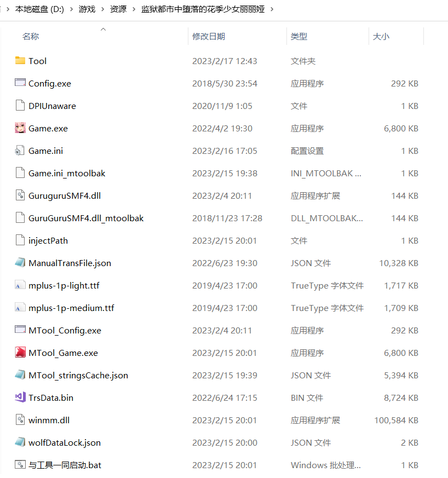
Task: Sort files by 名称 column header
Action: [31, 36]
